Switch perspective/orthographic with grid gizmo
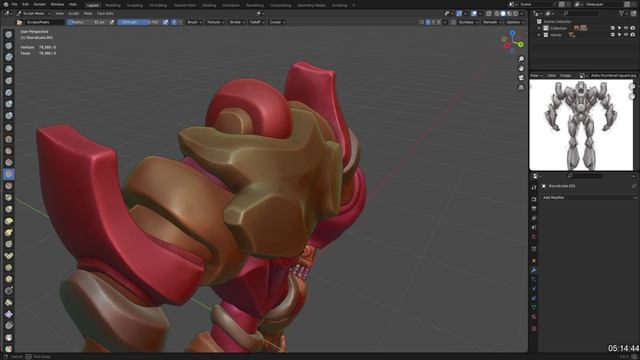 click(521, 87)
